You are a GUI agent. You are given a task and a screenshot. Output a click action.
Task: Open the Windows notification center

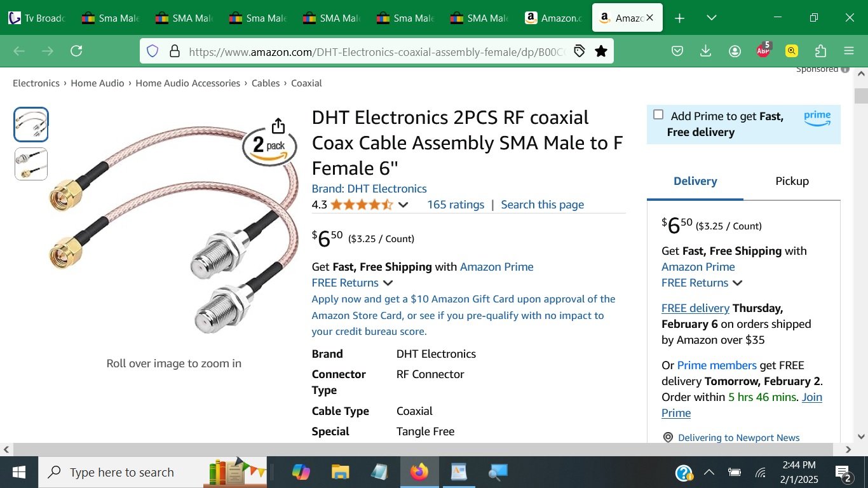[844, 473]
